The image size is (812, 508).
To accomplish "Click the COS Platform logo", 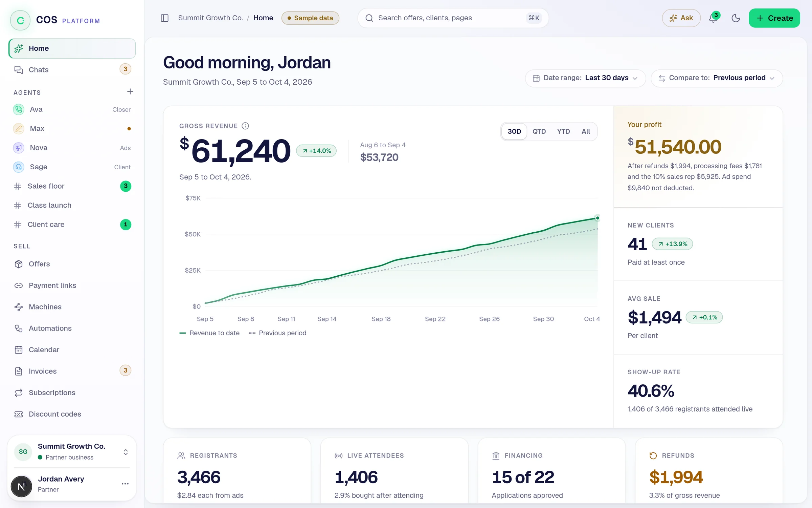I will click(55, 20).
